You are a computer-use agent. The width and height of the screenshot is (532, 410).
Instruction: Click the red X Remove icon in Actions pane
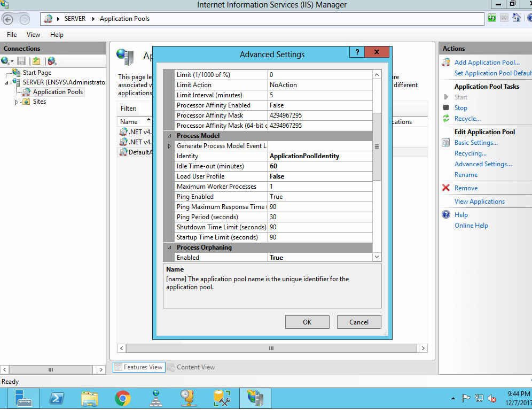[x=447, y=188]
